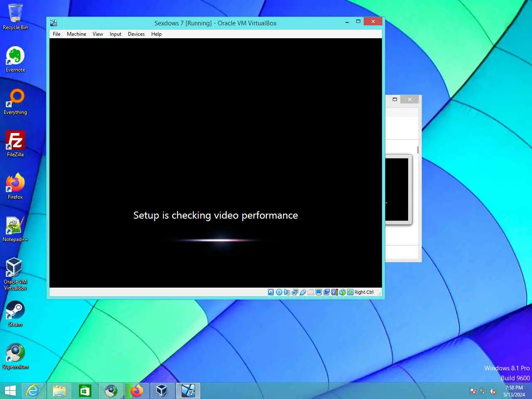Minimize the Sexdows 7 VM window
Viewport: 532px width, 399px height.
point(347,22)
